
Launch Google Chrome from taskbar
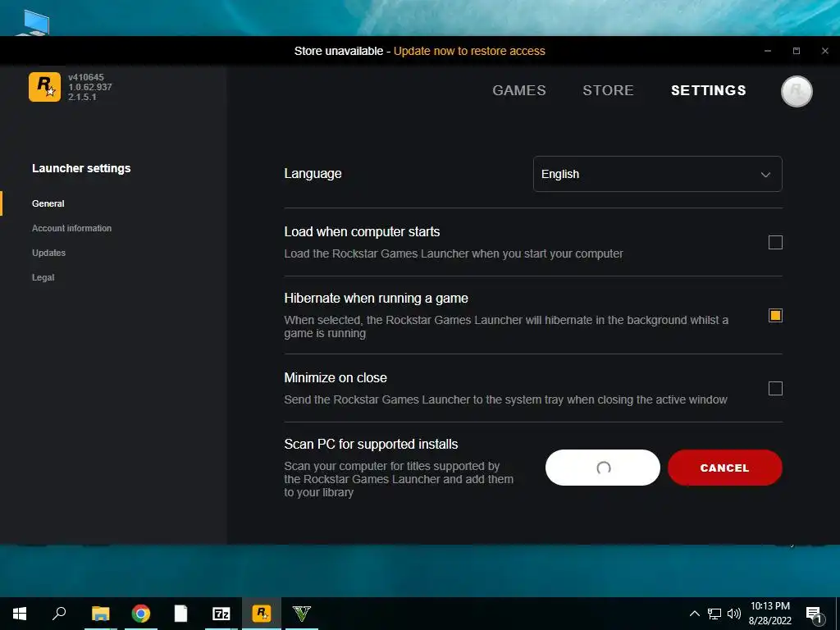[x=141, y=614]
